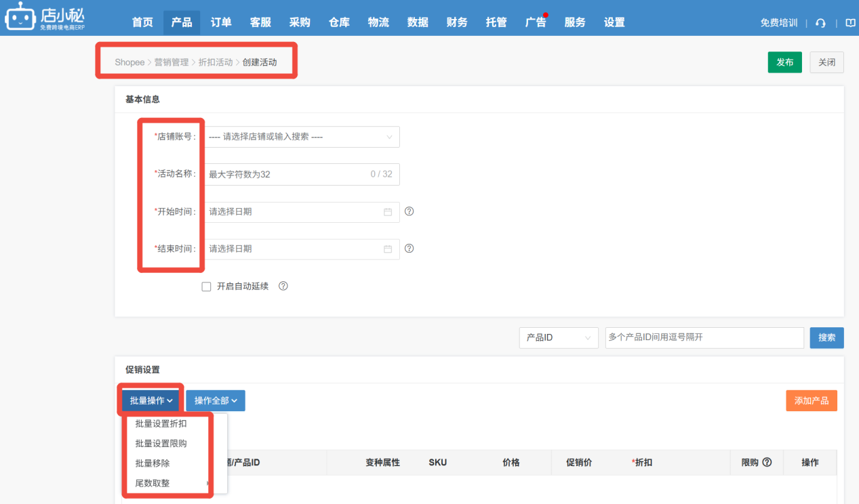Click the 关闭 button

tap(827, 62)
